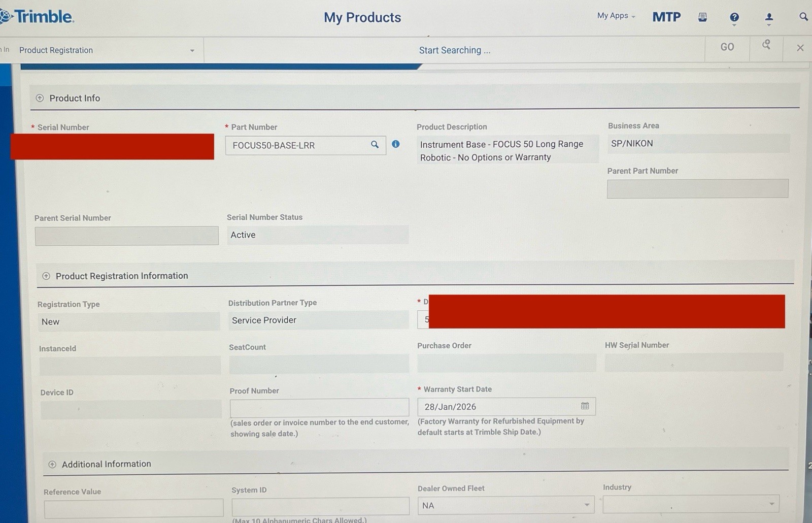Click the Warranty Start Date field
This screenshot has width=812, height=523.
(506, 407)
